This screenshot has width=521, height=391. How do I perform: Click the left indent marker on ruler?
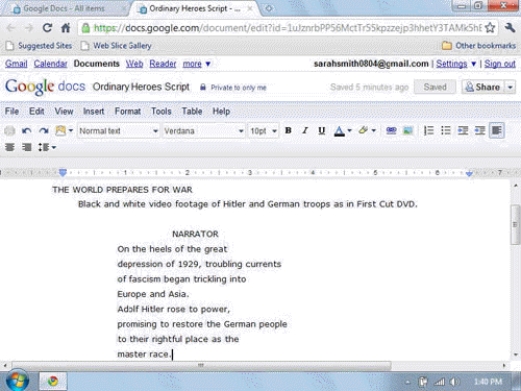point(63,172)
